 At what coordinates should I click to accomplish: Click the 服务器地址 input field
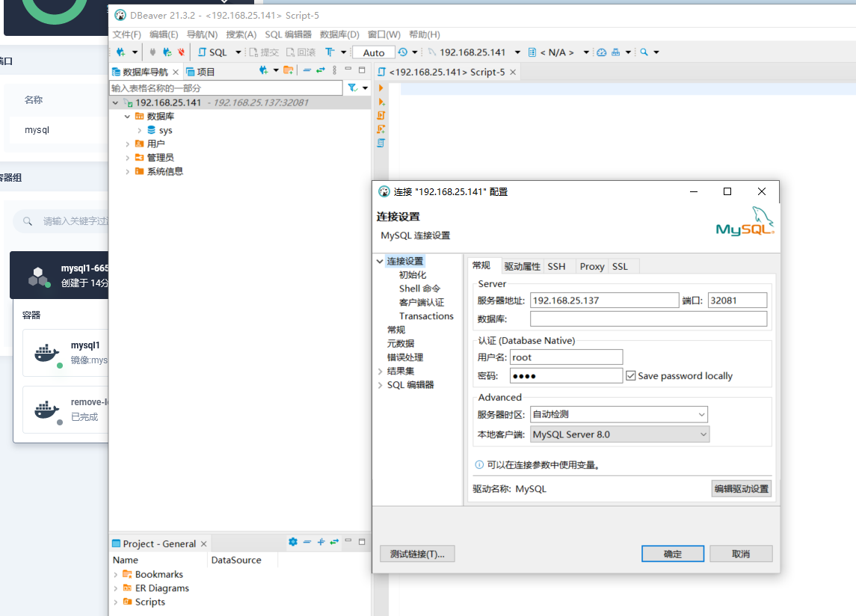pos(604,301)
